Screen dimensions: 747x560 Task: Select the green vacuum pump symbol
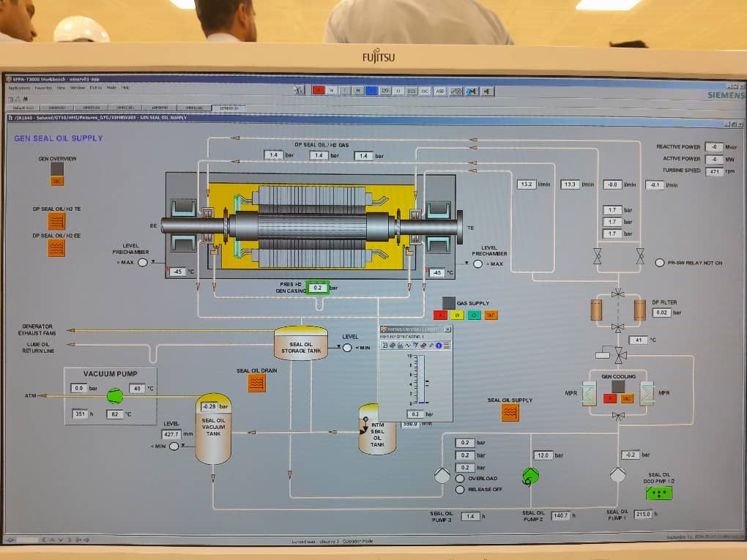click(x=115, y=396)
